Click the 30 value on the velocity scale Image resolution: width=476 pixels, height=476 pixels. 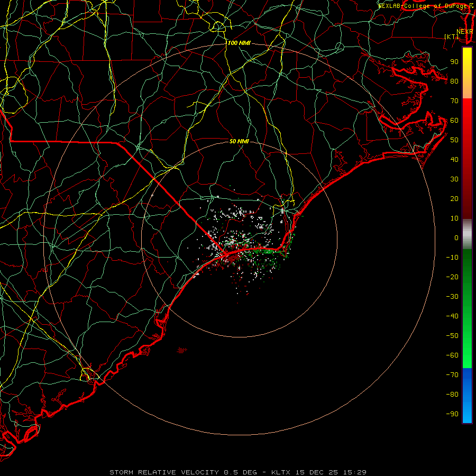[454, 179]
